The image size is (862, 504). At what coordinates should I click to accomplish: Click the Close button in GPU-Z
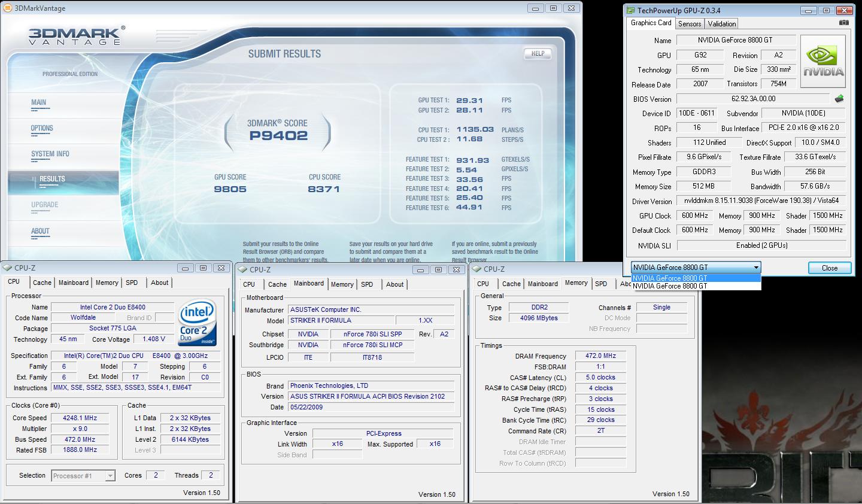click(830, 268)
